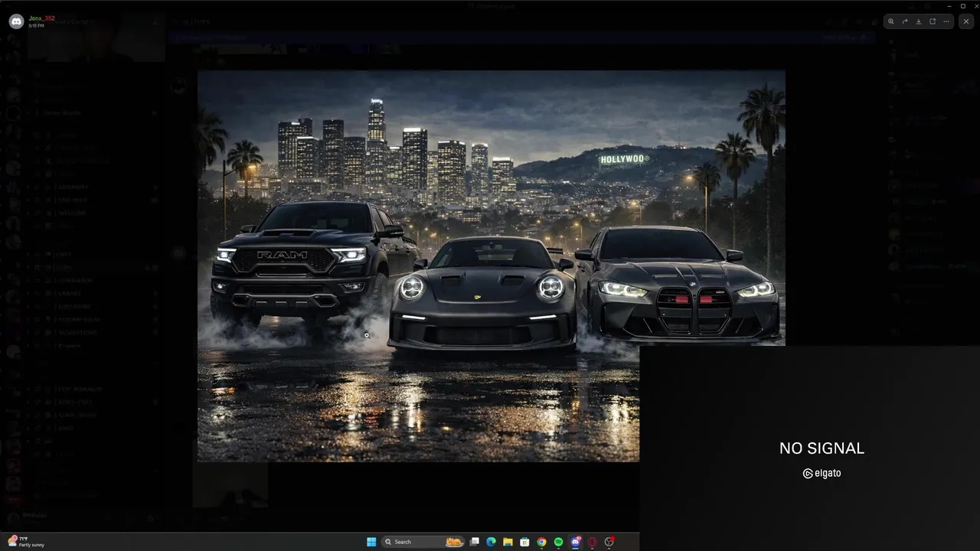Click the taskbar Search box
The image size is (980, 551).
[423, 542]
